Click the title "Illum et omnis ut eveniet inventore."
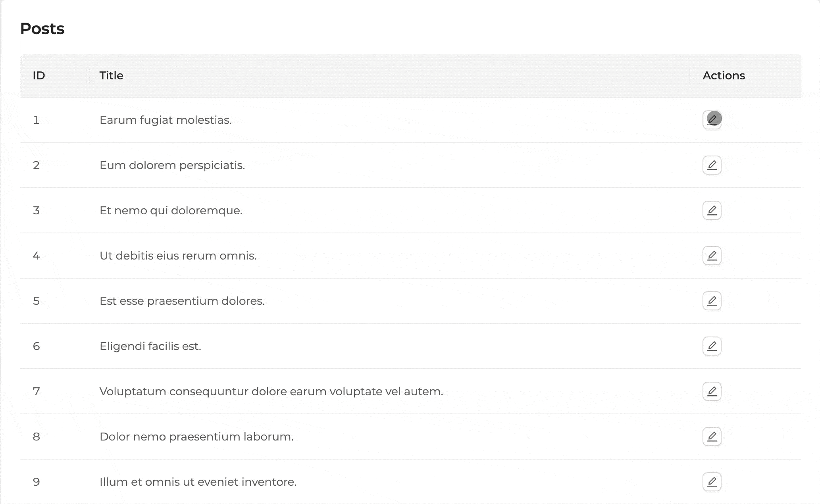This screenshot has height=504, width=820. 198,482
